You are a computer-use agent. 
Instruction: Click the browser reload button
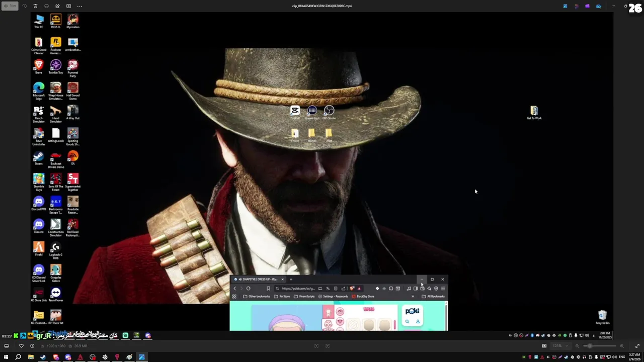[249, 289]
